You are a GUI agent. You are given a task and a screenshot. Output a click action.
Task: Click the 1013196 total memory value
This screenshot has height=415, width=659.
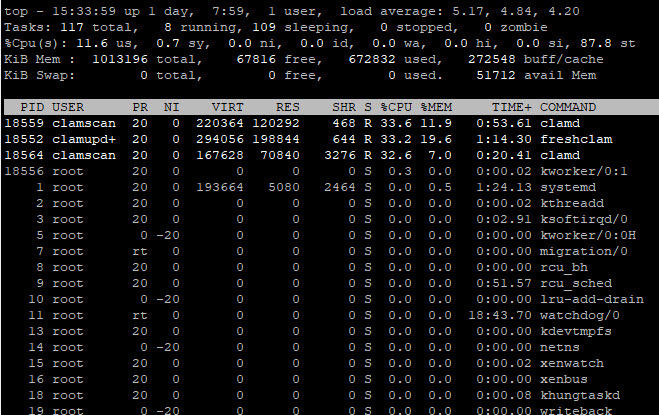120,59
